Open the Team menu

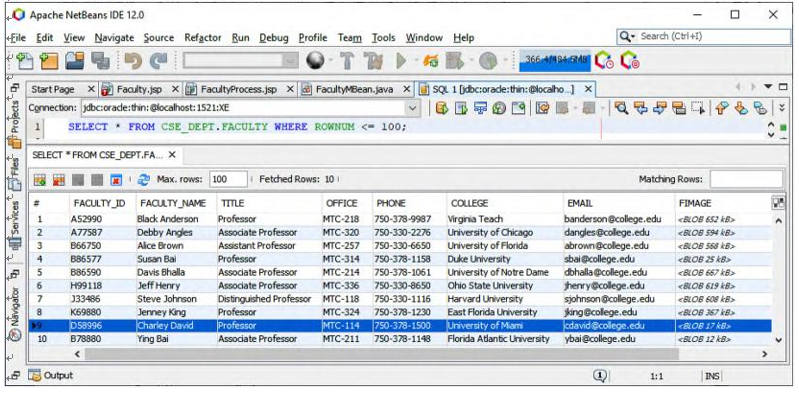[x=350, y=38]
